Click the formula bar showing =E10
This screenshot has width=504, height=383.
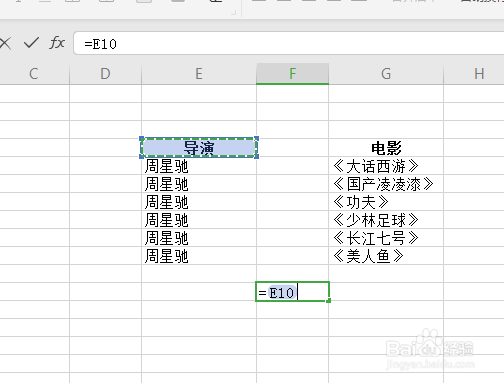point(289,44)
